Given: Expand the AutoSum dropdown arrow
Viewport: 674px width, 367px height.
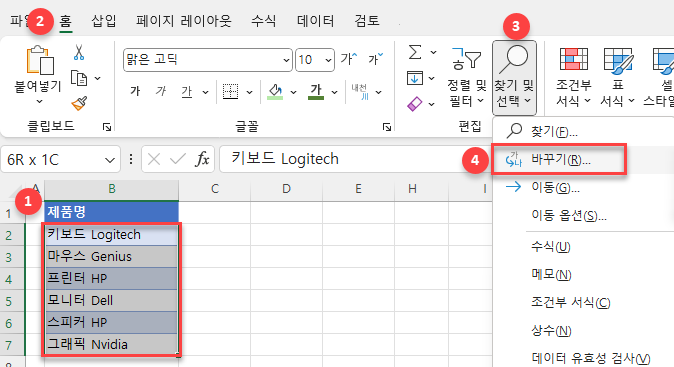Looking at the screenshot, I should (433, 52).
